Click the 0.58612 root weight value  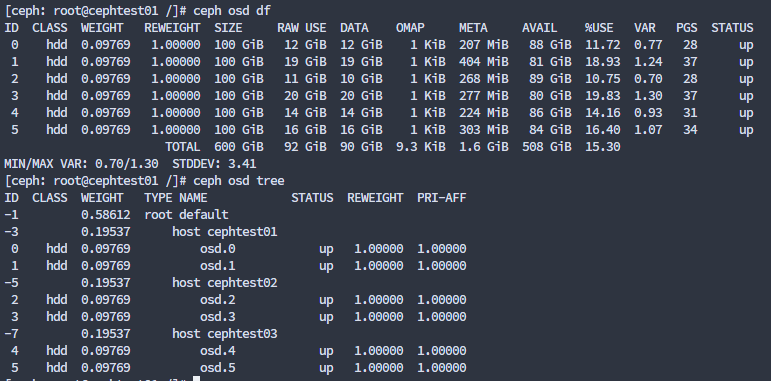(x=106, y=215)
